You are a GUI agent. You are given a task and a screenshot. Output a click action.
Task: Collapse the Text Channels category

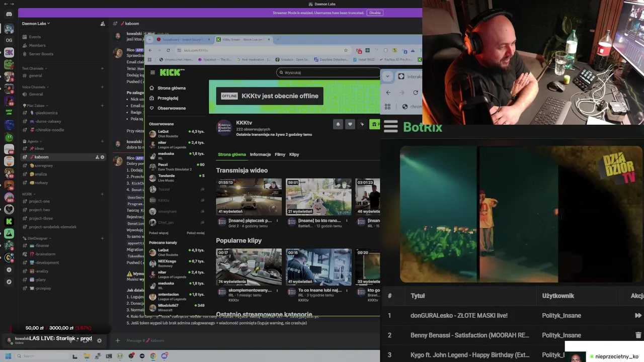(x=34, y=68)
